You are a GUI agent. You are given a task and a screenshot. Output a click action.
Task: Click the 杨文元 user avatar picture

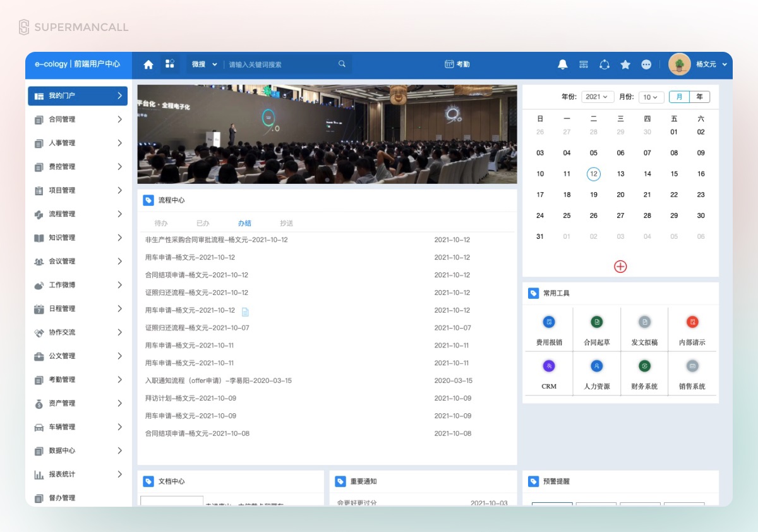pos(680,64)
